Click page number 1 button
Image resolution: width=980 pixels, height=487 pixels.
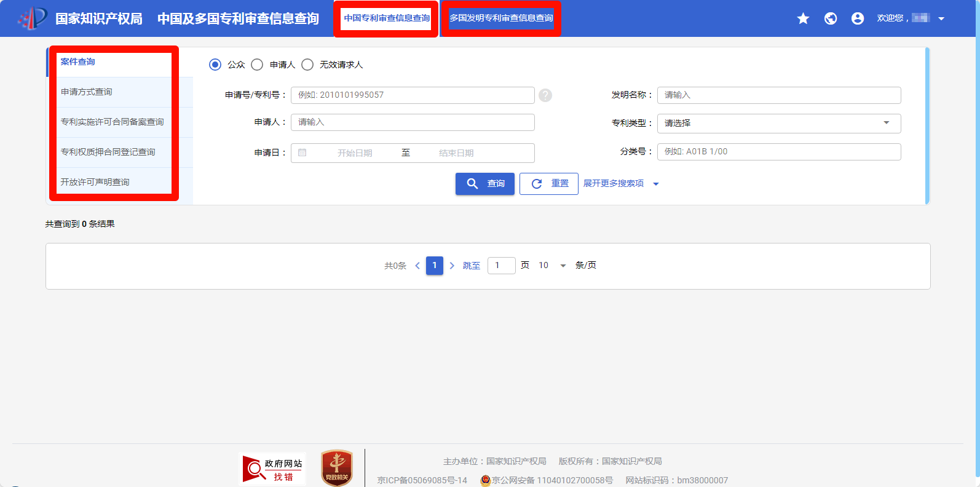point(435,266)
